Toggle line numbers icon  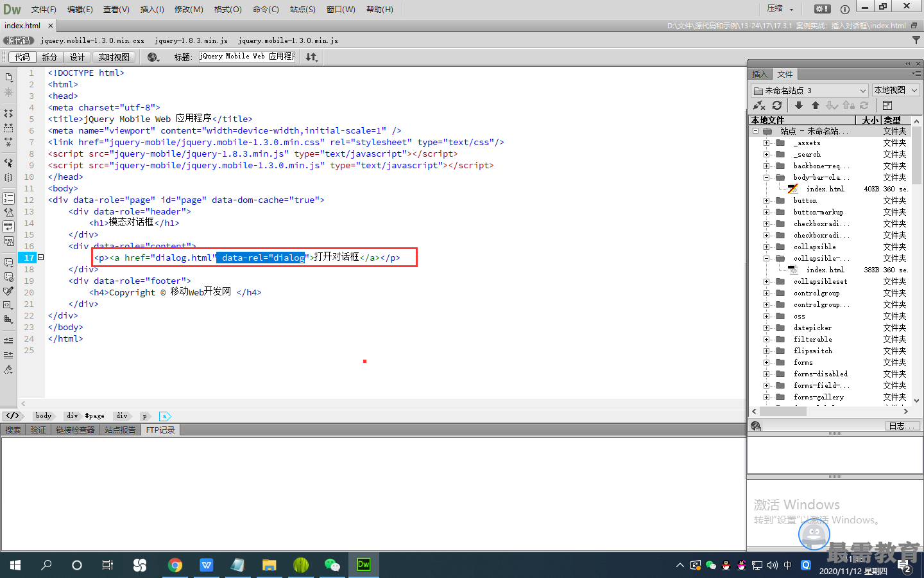[8, 198]
